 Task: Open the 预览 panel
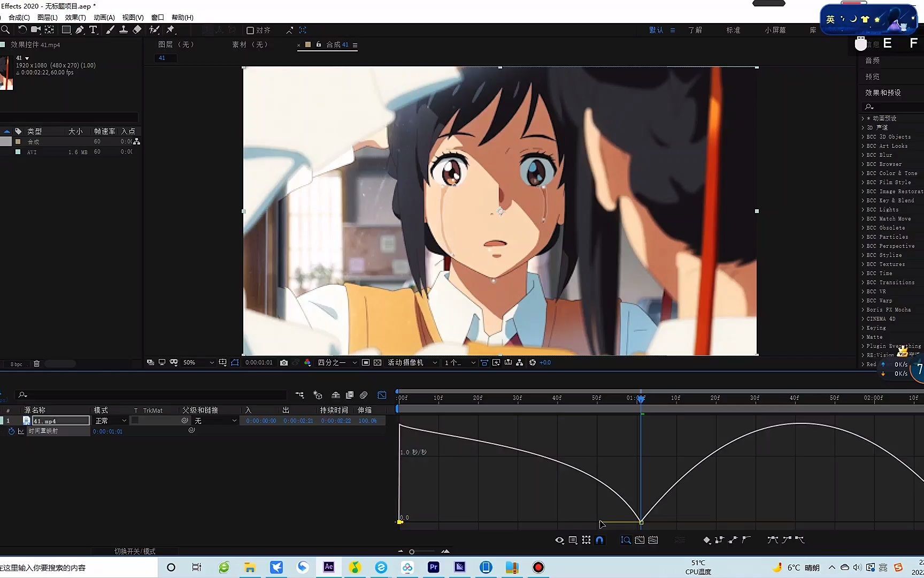(x=872, y=77)
